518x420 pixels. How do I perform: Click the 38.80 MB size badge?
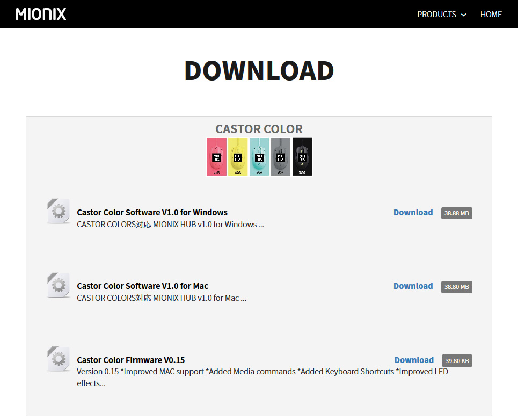coord(457,287)
